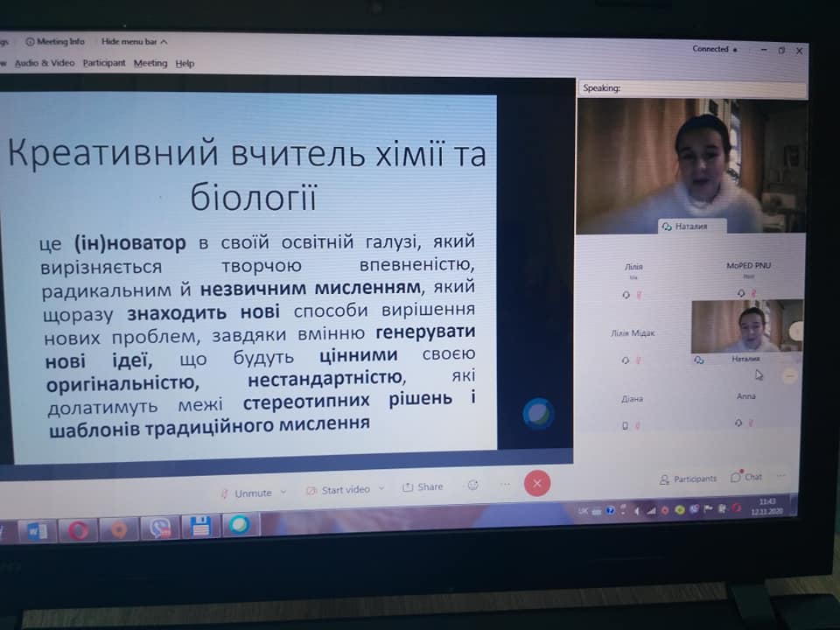
Task: Open the Help menu
Action: pyautogui.click(x=185, y=63)
